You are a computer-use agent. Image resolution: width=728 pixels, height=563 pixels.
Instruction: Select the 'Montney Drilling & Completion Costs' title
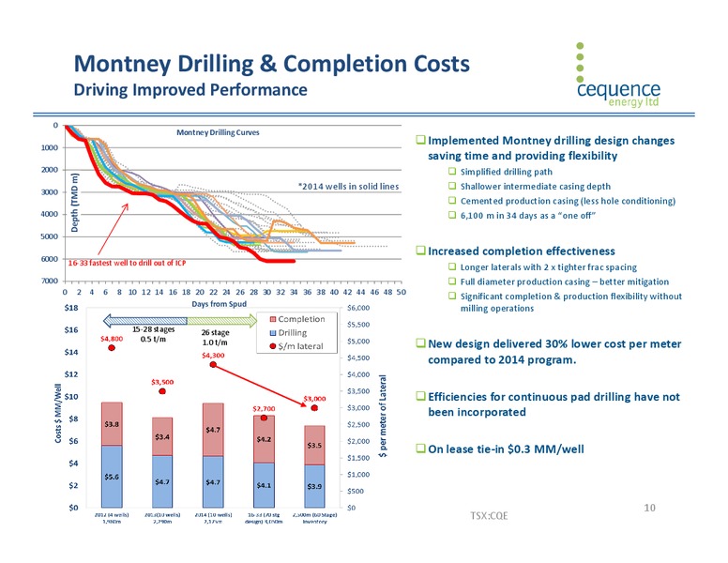272,64
